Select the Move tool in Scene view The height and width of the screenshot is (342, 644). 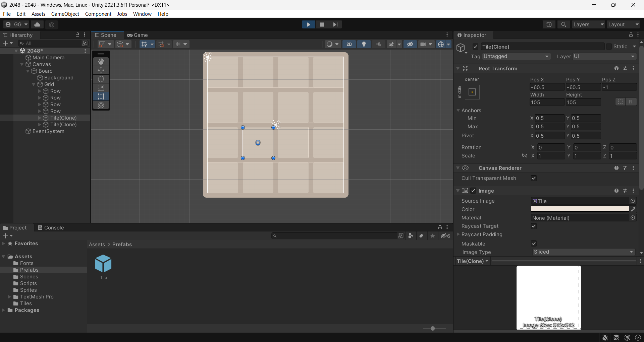tap(101, 70)
